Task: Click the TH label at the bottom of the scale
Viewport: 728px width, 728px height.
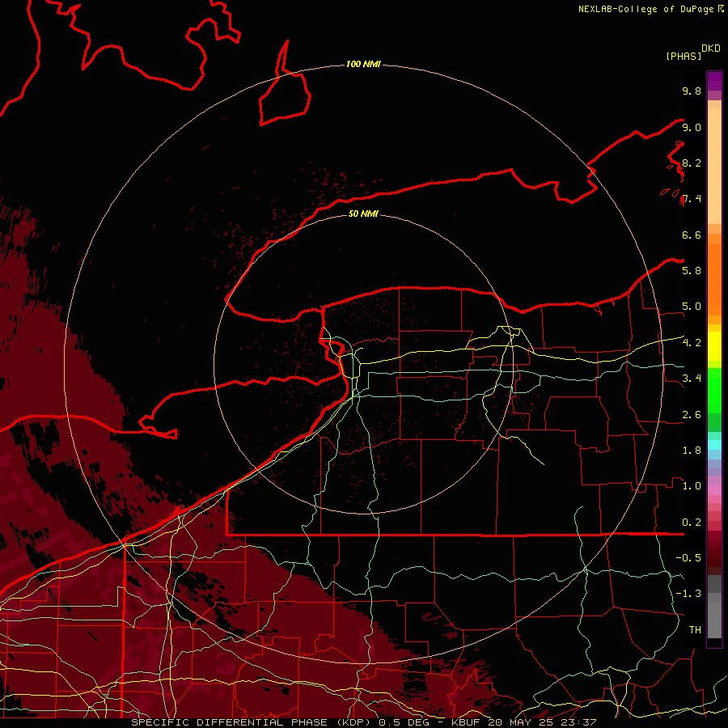Action: tap(695, 629)
